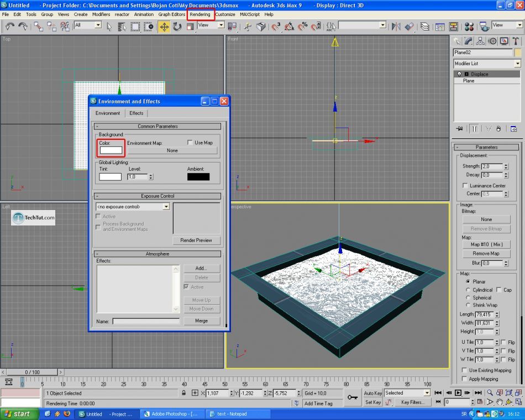Click the Select and Link tool
Screen dimensions: 525x420
tap(38, 27)
